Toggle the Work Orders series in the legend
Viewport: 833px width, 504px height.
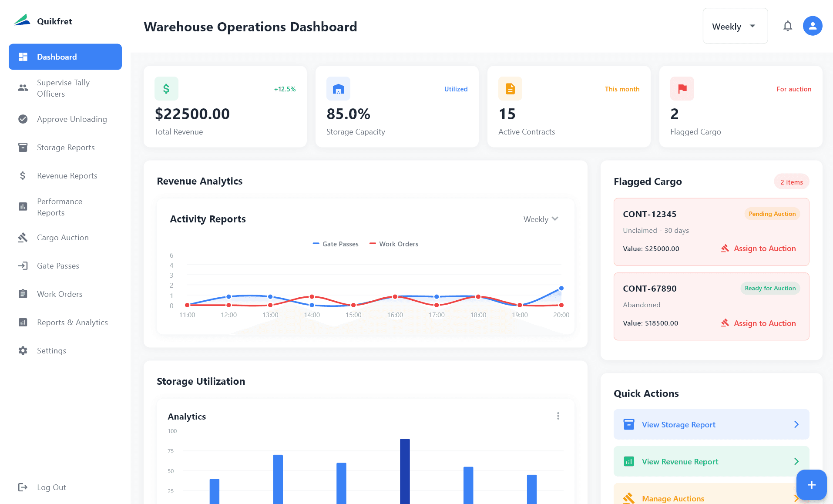pos(393,244)
